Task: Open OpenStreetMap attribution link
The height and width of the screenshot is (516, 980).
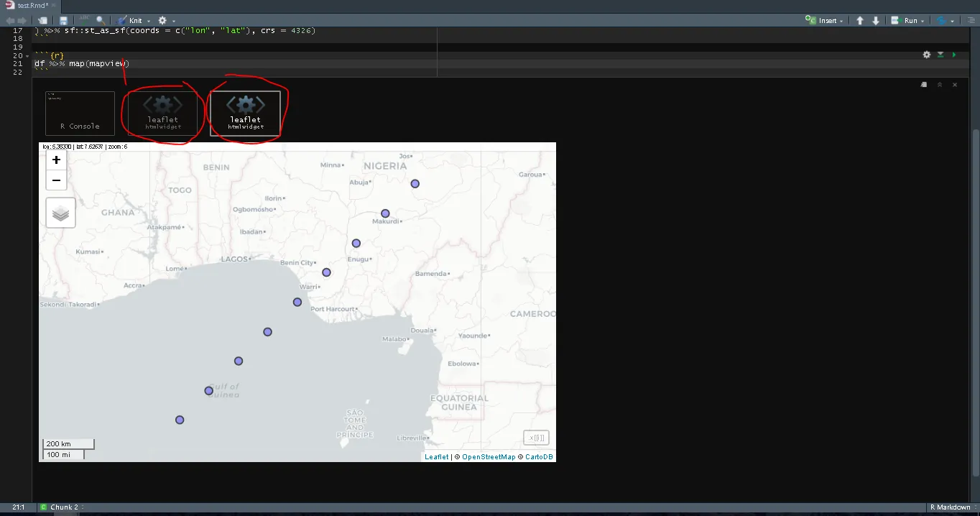Action: click(489, 457)
